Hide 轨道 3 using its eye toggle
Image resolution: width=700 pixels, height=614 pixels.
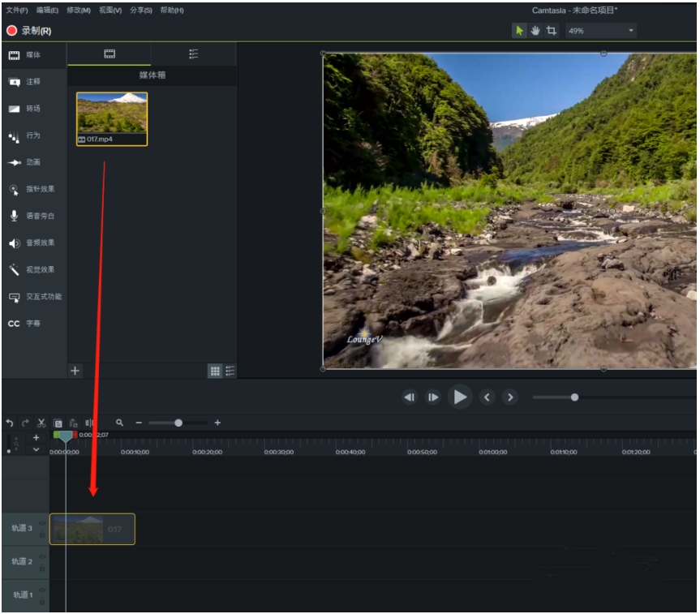click(43, 524)
